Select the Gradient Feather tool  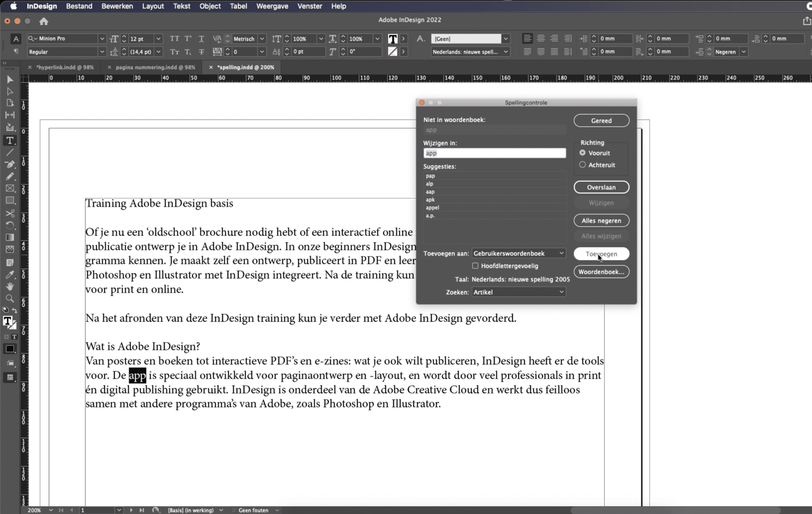click(10, 249)
